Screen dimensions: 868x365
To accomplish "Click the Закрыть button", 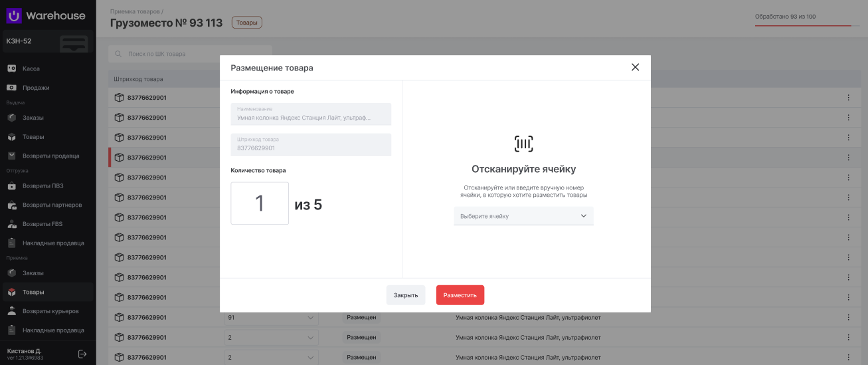I will point(406,295).
